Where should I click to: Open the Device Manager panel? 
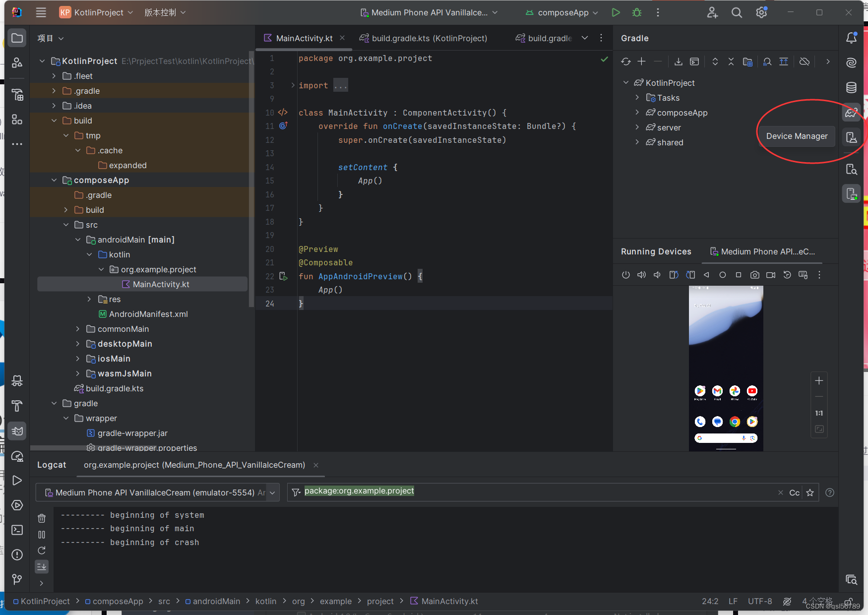tap(851, 138)
